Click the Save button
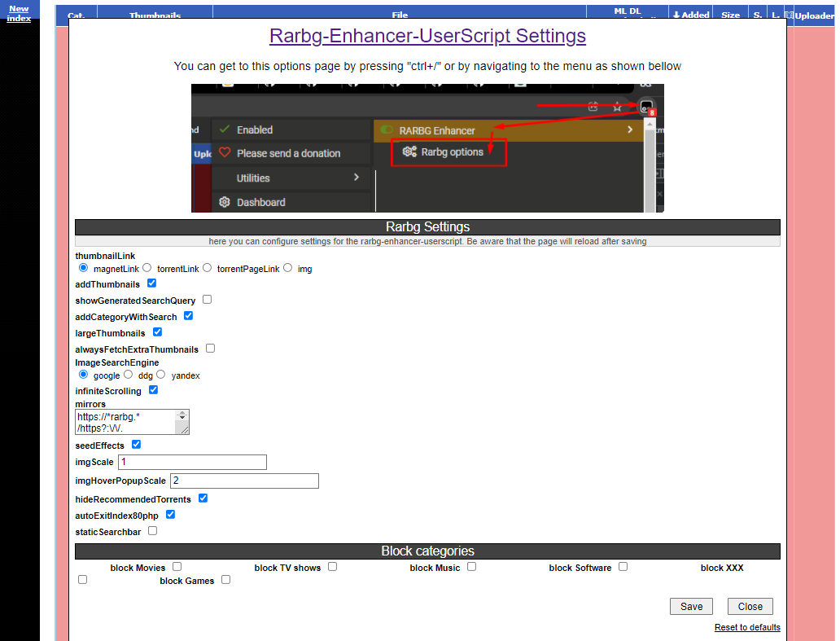 click(x=691, y=606)
